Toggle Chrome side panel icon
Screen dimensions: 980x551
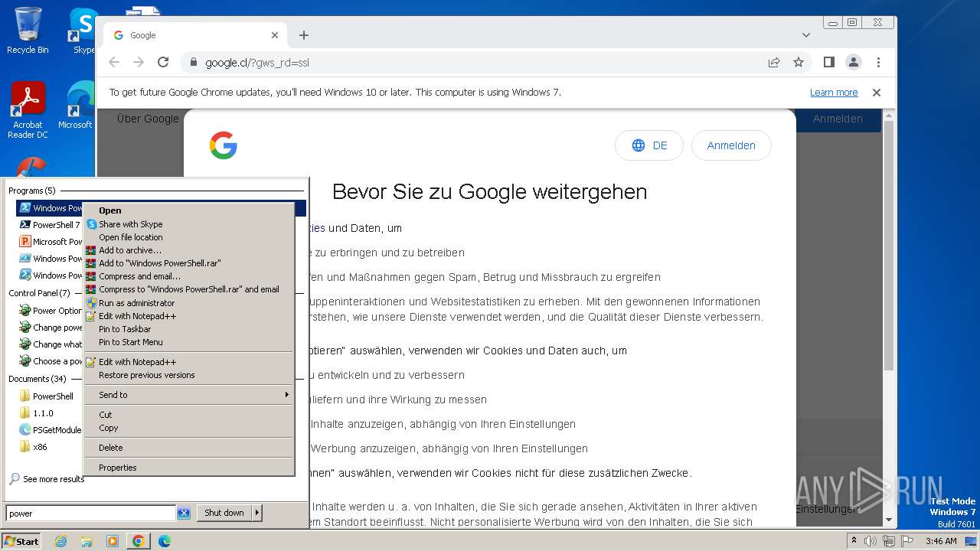pyautogui.click(x=828, y=62)
